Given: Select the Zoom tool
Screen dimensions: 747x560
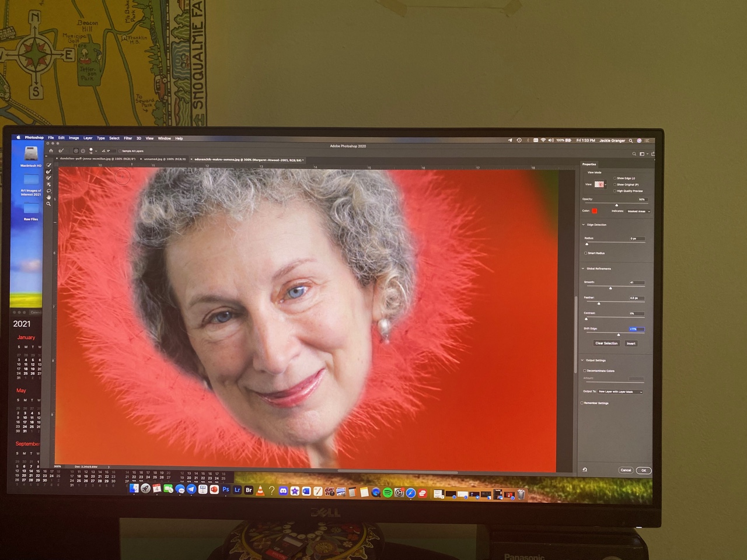Looking at the screenshot, I should (48, 204).
